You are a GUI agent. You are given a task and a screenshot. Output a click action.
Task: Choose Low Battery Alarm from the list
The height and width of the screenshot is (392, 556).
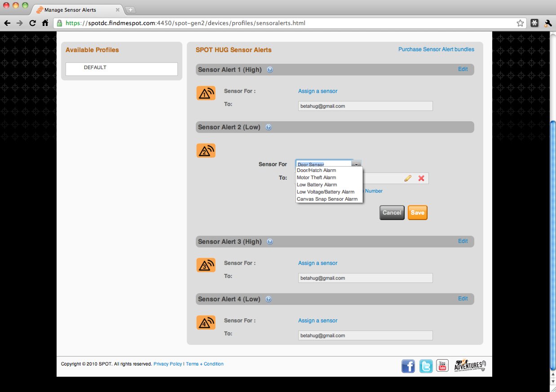tap(329, 185)
